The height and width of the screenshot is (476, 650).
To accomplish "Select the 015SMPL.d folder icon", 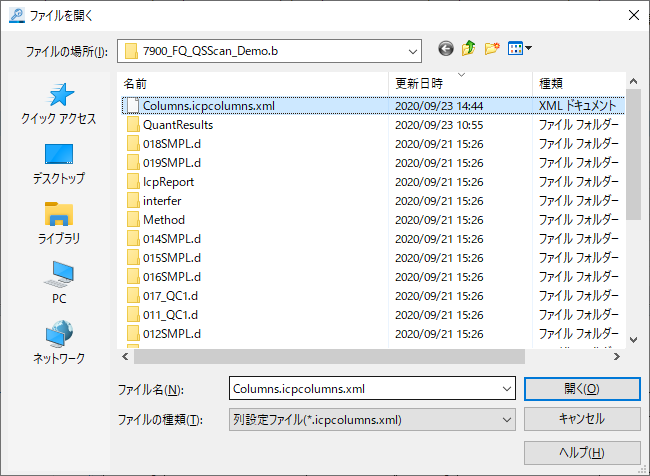I will click(x=133, y=258).
